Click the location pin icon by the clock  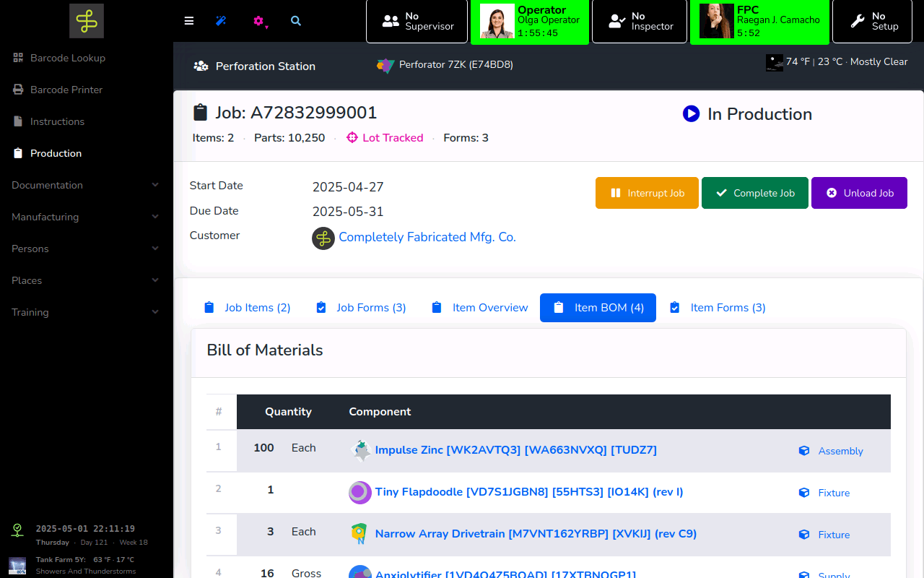point(17,530)
